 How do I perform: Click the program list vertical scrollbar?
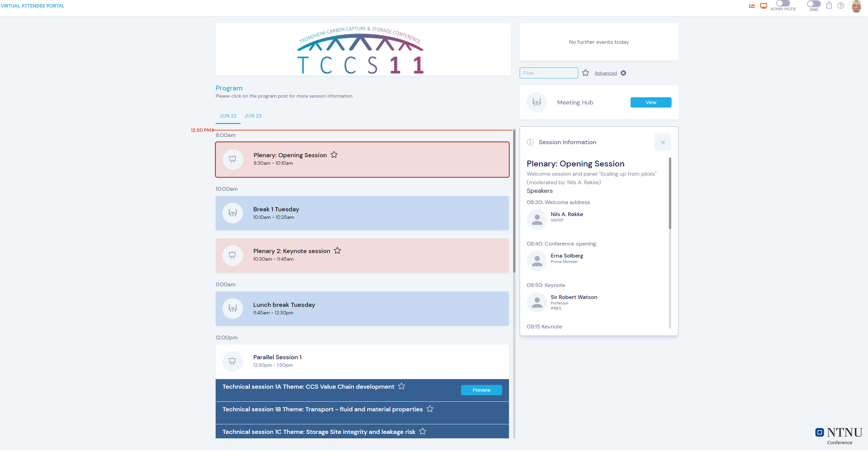click(514, 201)
